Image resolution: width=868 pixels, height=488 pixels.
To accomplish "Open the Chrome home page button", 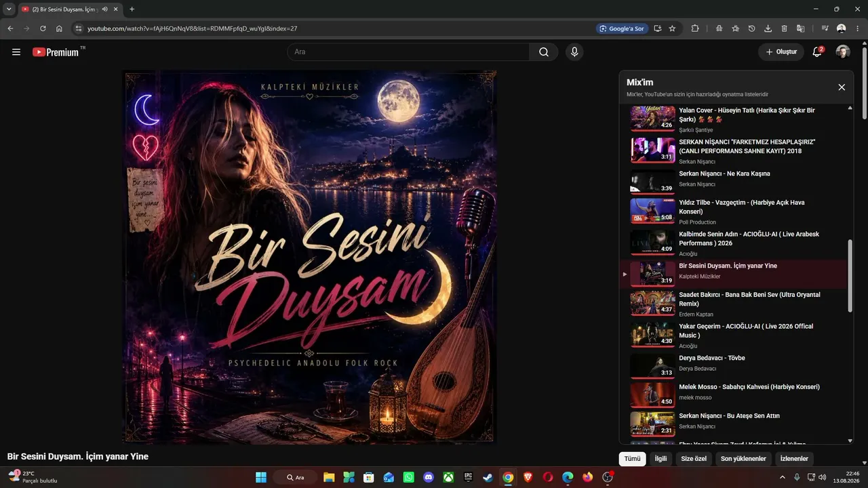I will point(59,28).
